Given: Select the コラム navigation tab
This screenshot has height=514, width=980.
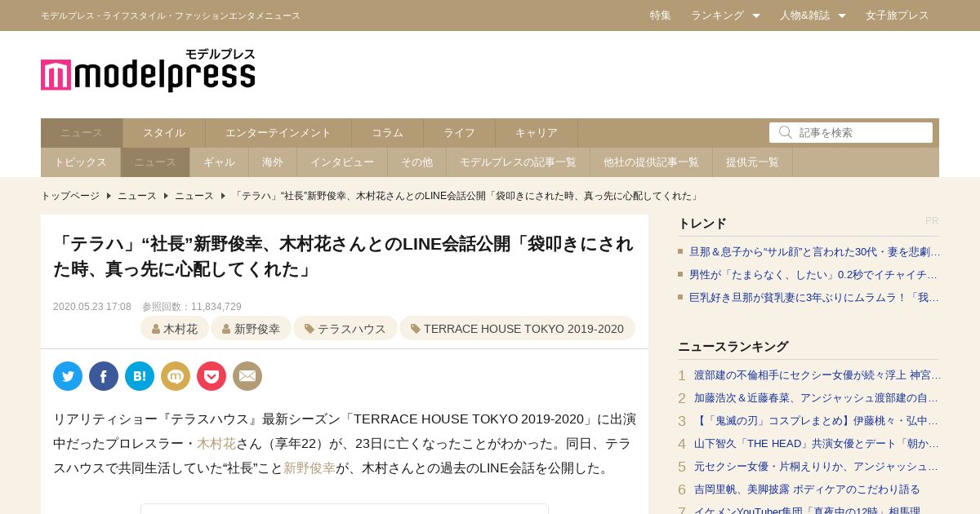Looking at the screenshot, I should point(388,133).
